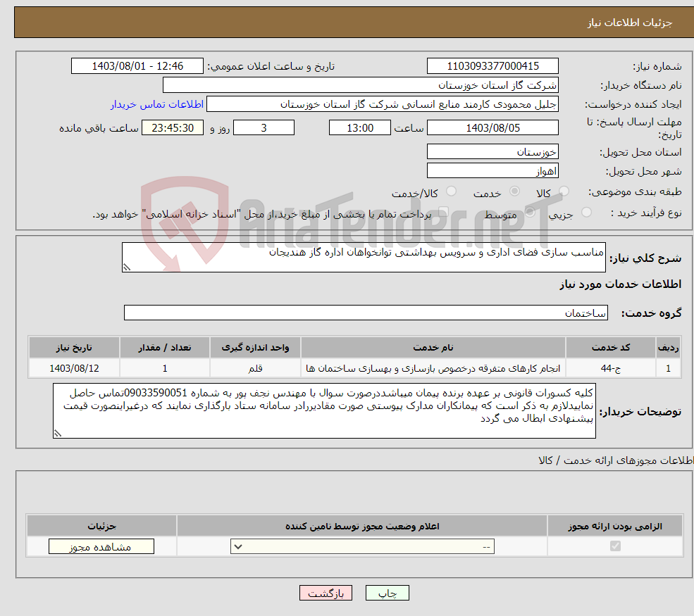This screenshot has width=694, height=616.
Task: Toggle the mandatory permit checkbox
Action: pos(615,546)
